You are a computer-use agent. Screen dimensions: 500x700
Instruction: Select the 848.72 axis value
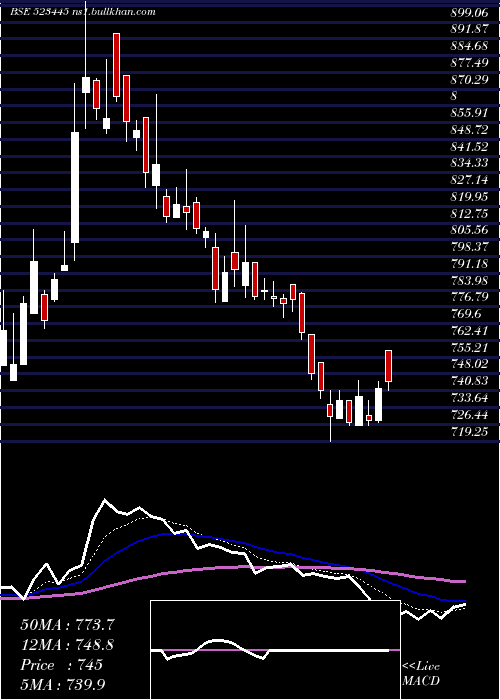click(469, 130)
